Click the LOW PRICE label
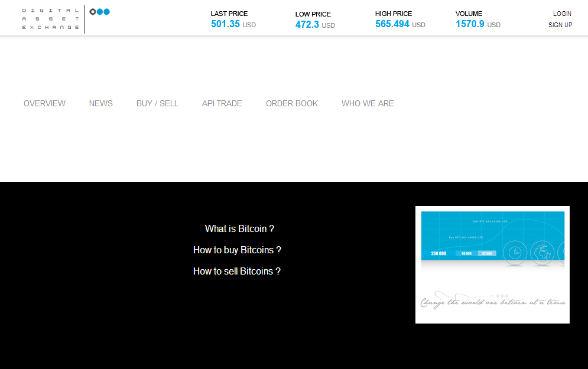The image size is (588, 369). point(313,14)
